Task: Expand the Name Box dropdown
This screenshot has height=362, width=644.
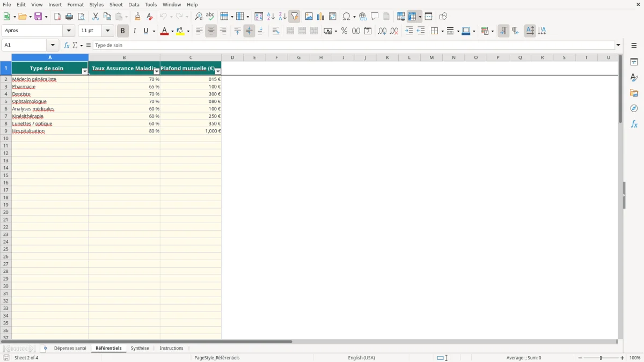Action: pyautogui.click(x=52, y=46)
